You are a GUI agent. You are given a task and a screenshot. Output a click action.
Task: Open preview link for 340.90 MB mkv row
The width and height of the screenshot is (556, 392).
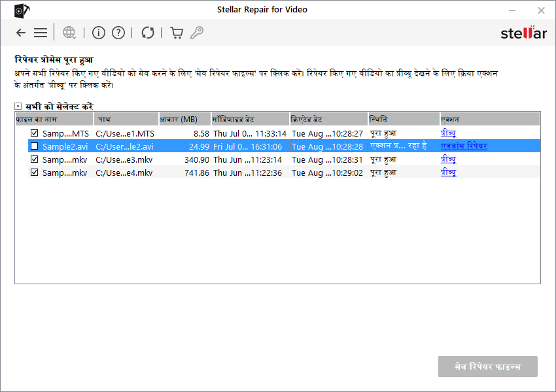[449, 159]
